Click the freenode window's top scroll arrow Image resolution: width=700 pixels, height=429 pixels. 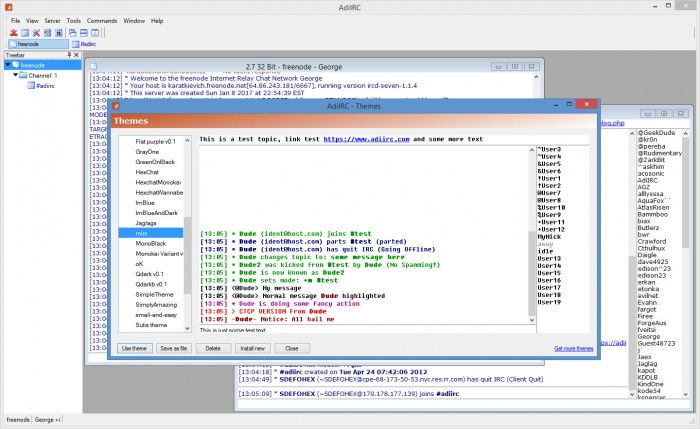tap(536, 77)
